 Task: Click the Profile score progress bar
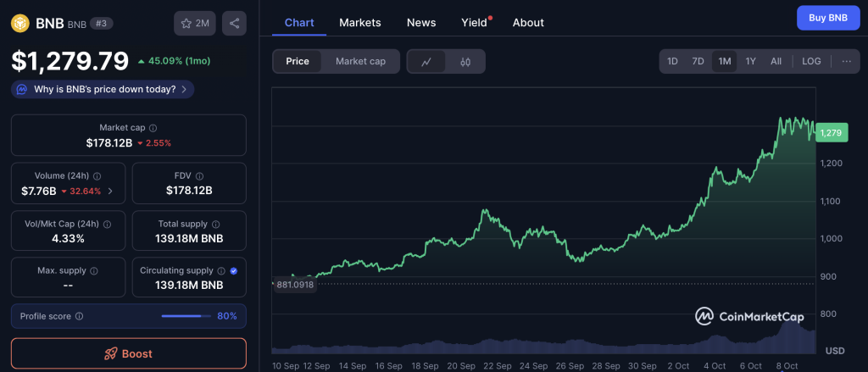coord(186,316)
